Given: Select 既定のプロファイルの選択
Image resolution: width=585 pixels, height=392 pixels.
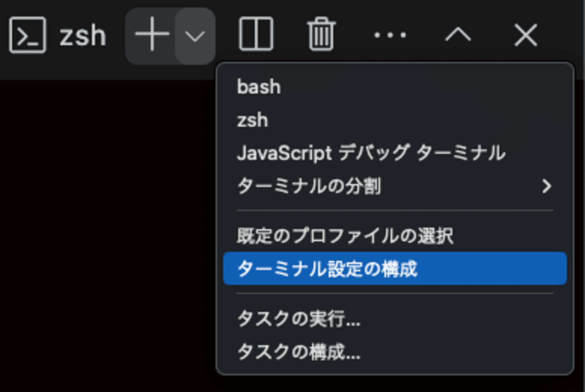Looking at the screenshot, I should pos(395,235).
